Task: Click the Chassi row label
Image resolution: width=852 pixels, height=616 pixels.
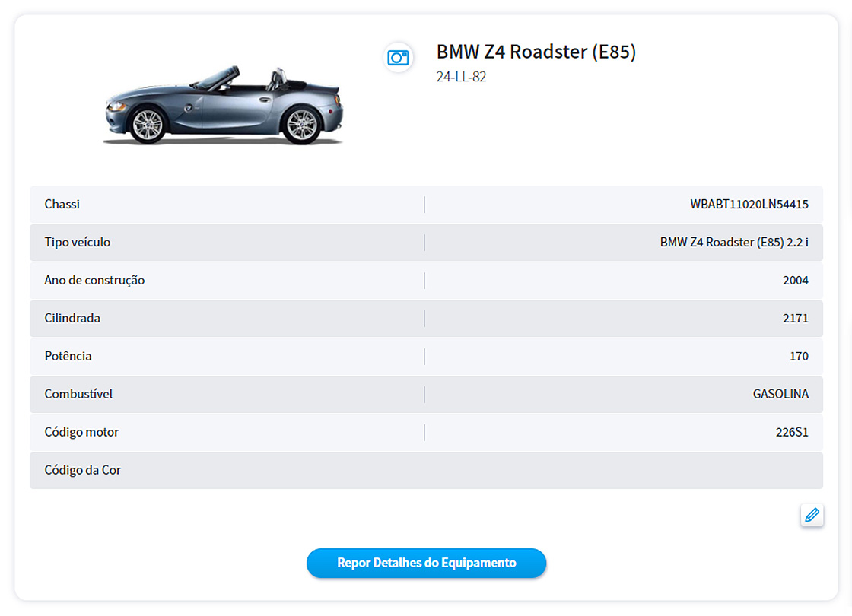Action: pyautogui.click(x=62, y=204)
